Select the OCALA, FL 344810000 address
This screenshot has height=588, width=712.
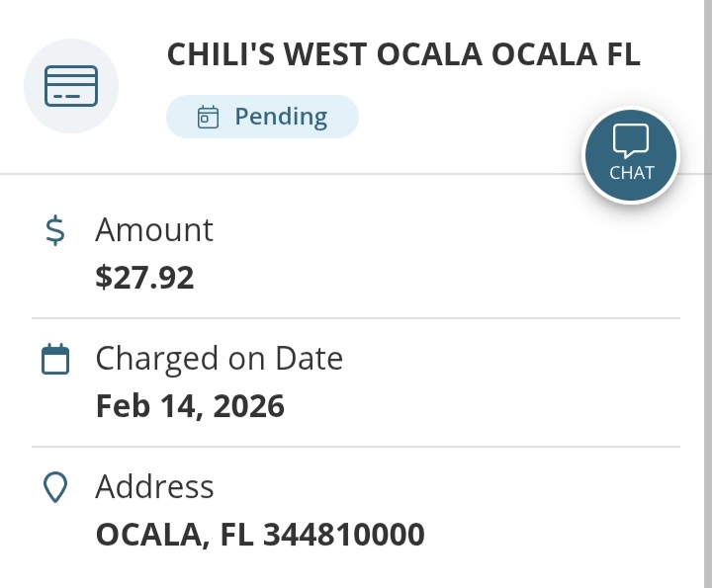pos(260,535)
